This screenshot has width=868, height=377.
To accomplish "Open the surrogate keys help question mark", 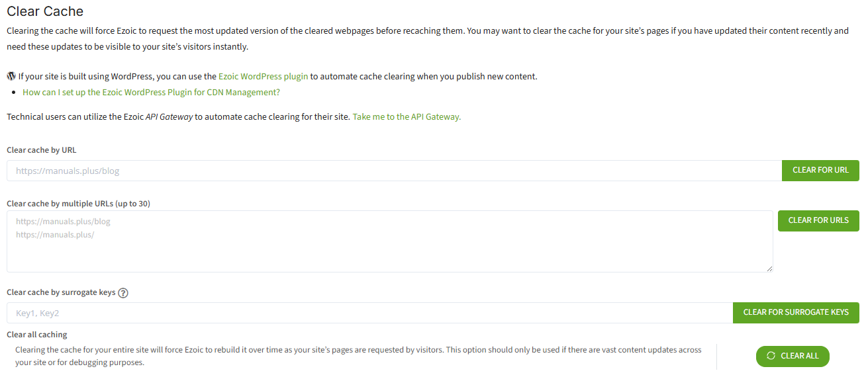I will tap(123, 293).
